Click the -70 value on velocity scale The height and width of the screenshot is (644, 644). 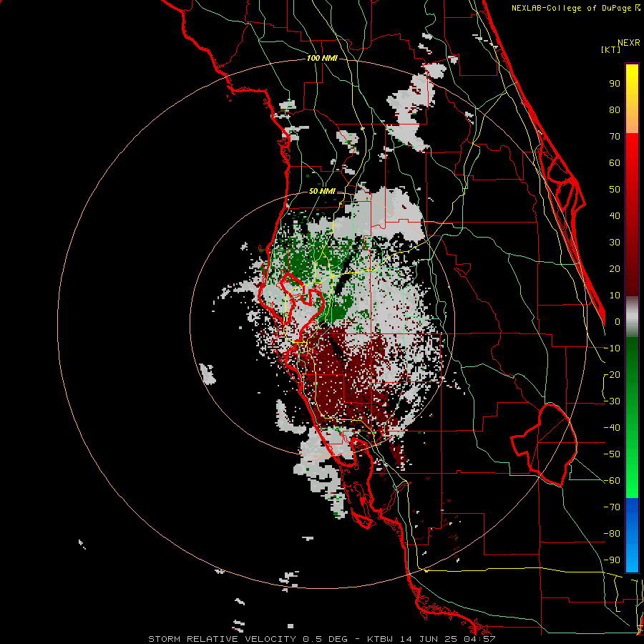pyautogui.click(x=612, y=507)
